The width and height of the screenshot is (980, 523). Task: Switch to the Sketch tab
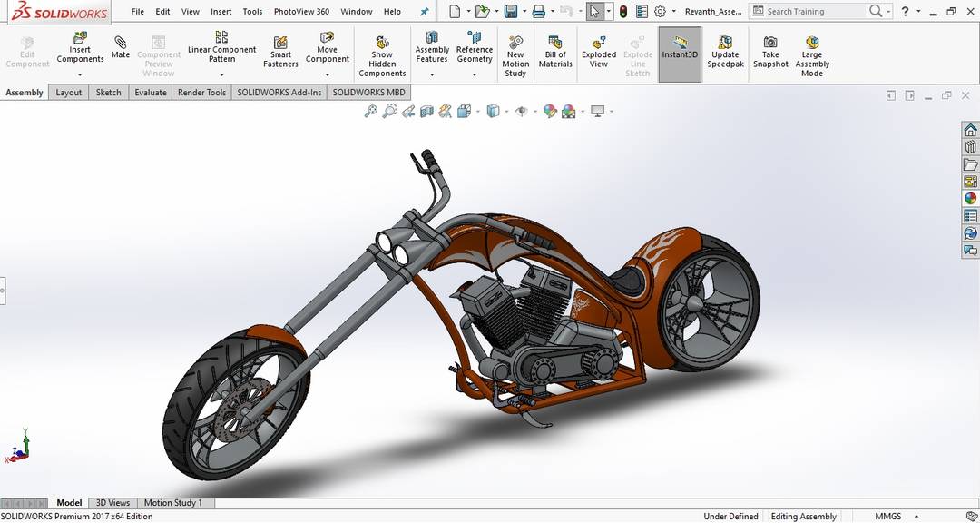[x=108, y=93]
